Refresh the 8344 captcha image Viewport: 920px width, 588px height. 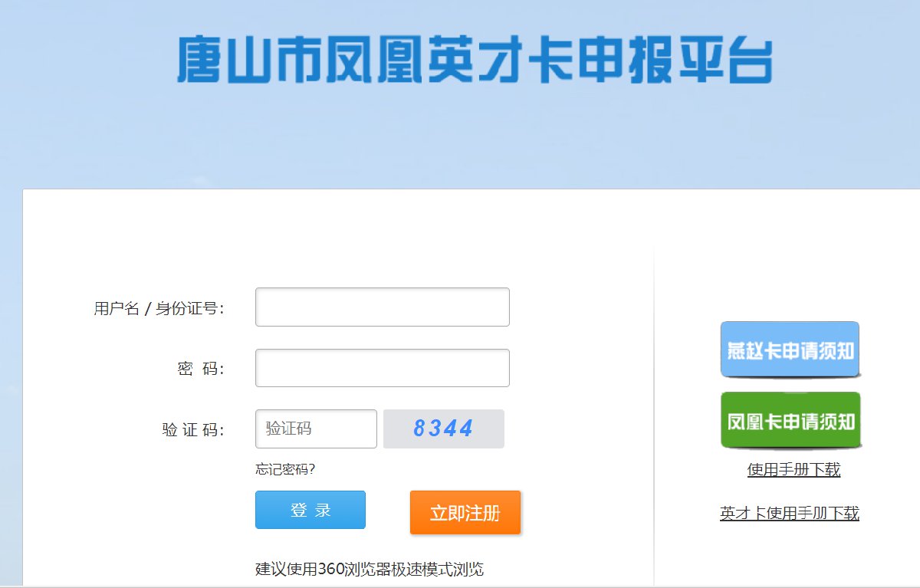click(443, 429)
